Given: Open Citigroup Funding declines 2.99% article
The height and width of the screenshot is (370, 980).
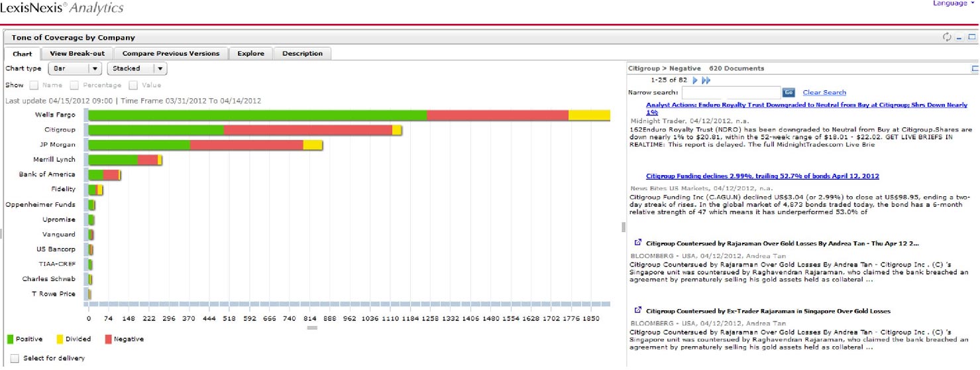Looking at the screenshot, I should (x=763, y=176).
